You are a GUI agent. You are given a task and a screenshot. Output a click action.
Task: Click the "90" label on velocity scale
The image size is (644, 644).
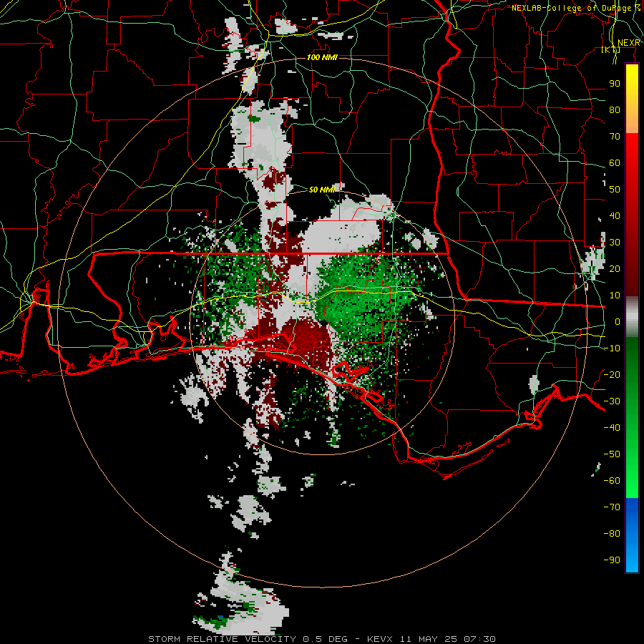(615, 84)
